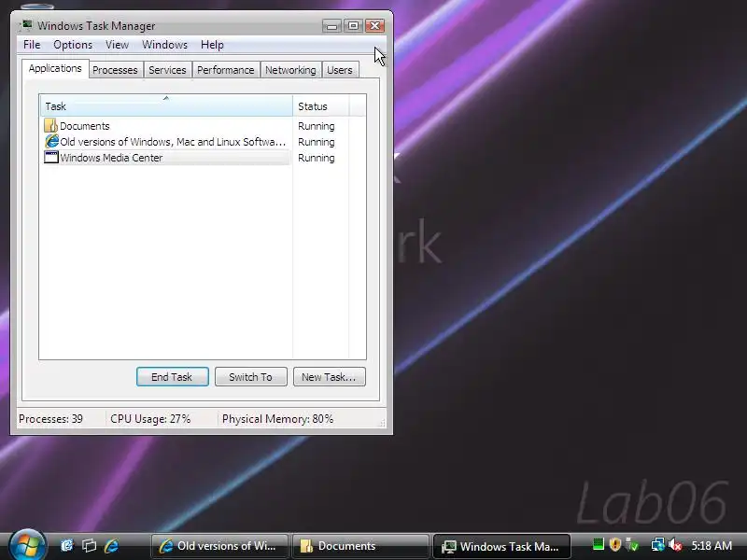Click Physical Memory: 80% in status bar

(x=277, y=419)
